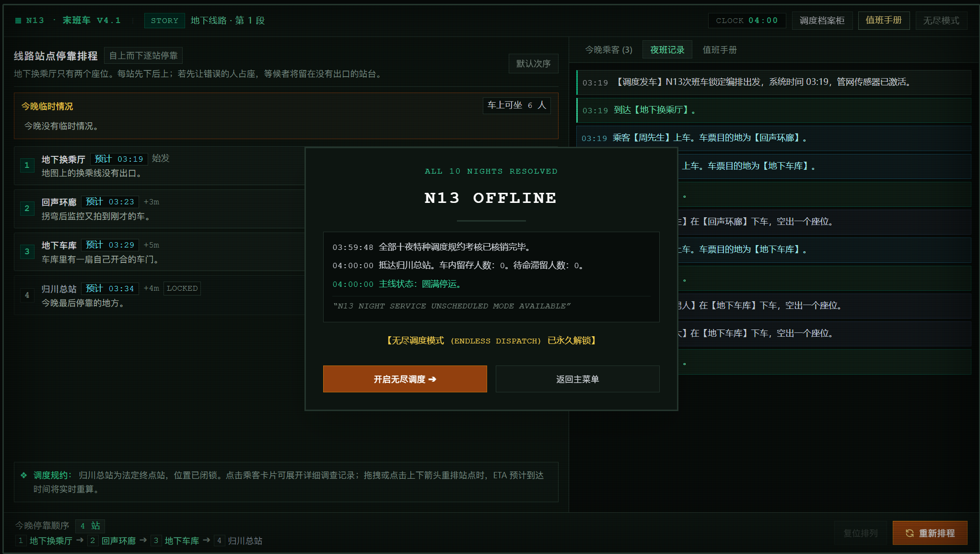This screenshot has height=554, width=980.
Task: Click 地下换乘厅 in bottom stop sequence
Action: click(51, 541)
